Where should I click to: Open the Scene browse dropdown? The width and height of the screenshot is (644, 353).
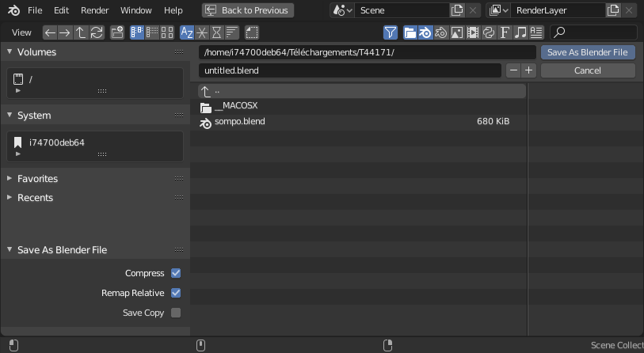click(x=342, y=10)
